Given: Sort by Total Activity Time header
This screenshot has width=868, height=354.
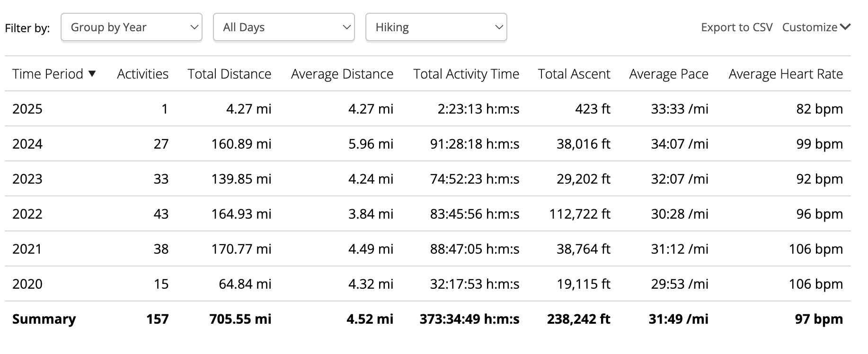Looking at the screenshot, I should 466,74.
